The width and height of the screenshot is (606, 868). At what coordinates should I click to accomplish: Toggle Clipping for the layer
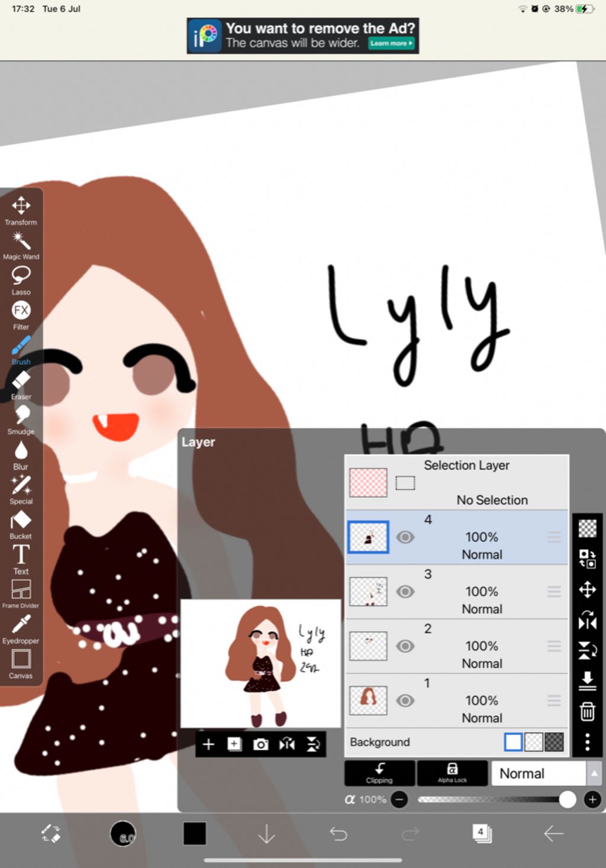click(379, 773)
